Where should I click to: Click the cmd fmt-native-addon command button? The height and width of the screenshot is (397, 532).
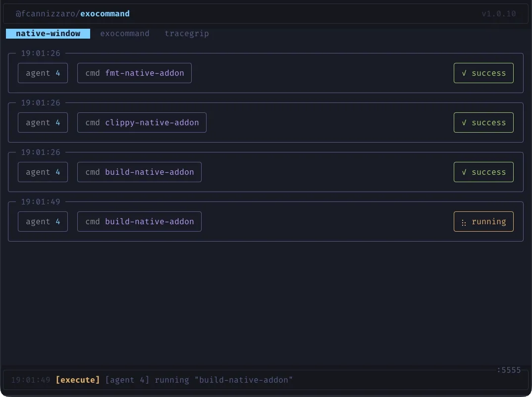pyautogui.click(x=134, y=73)
